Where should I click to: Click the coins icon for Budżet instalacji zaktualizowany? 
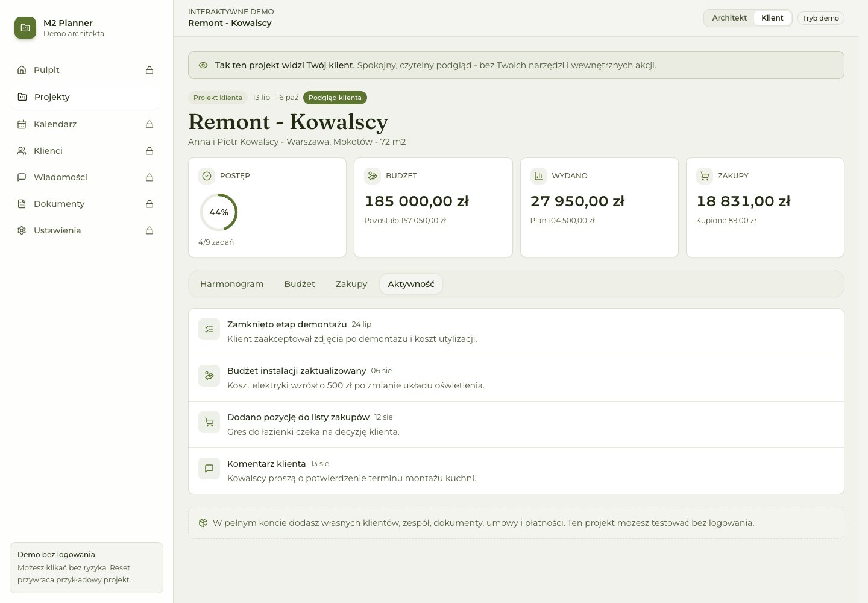(x=209, y=376)
